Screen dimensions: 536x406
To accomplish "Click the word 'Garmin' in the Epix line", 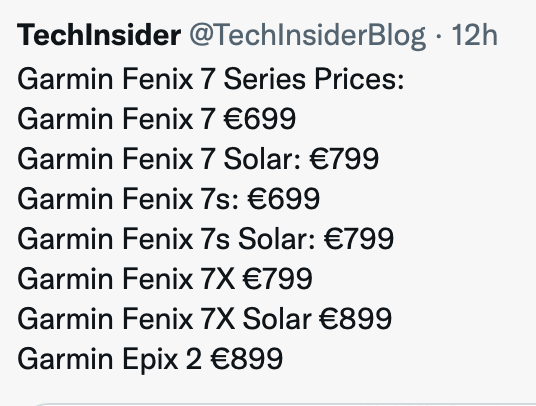I will coord(65,358).
